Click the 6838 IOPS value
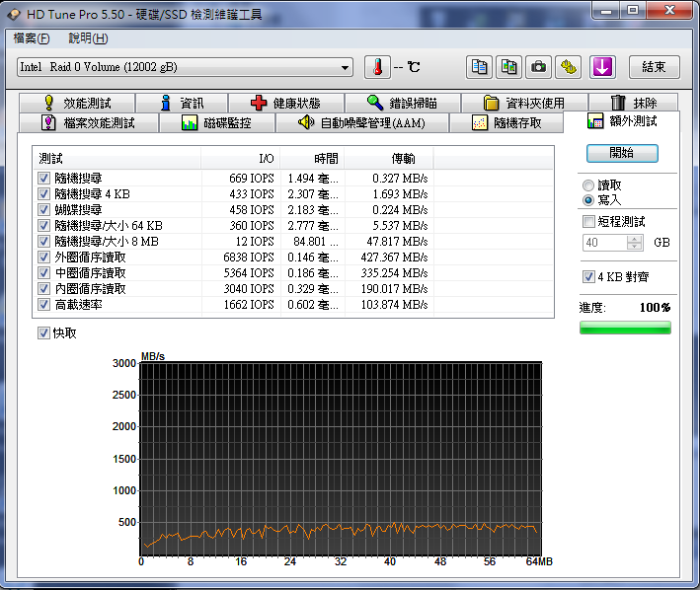Image resolution: width=700 pixels, height=590 pixels. coord(249,258)
